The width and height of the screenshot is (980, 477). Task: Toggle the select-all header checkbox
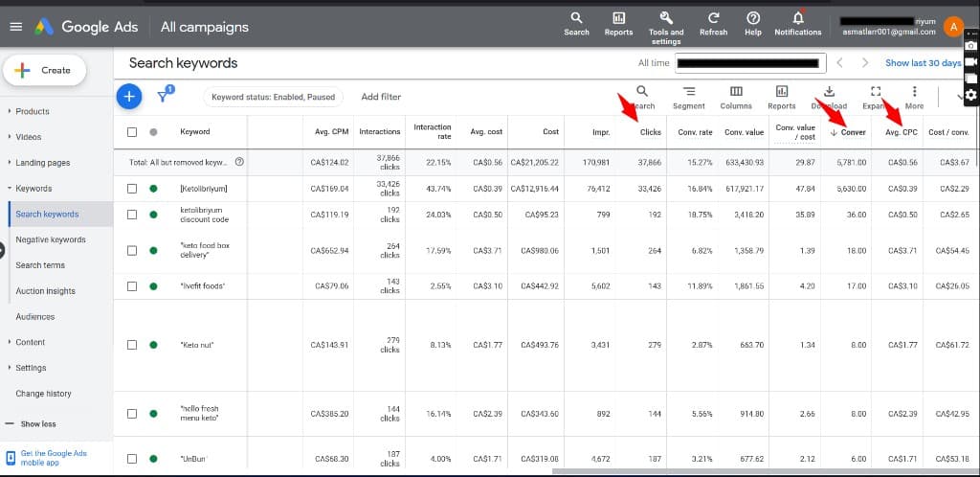point(132,132)
